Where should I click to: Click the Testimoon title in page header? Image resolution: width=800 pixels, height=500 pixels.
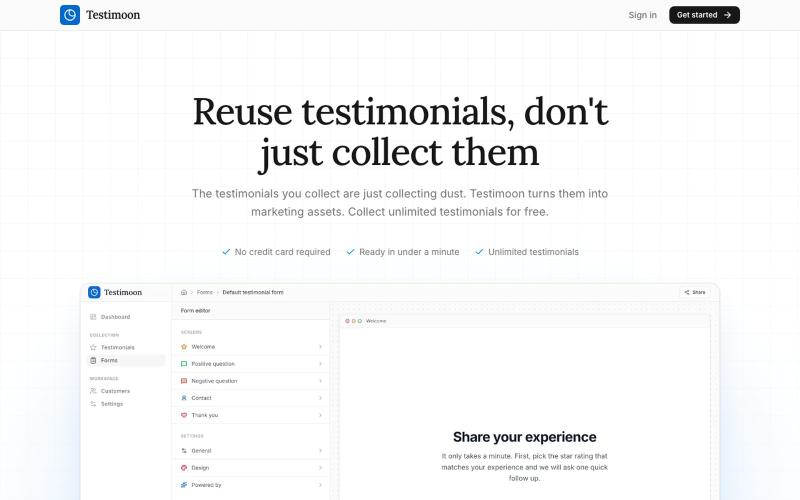coord(113,15)
